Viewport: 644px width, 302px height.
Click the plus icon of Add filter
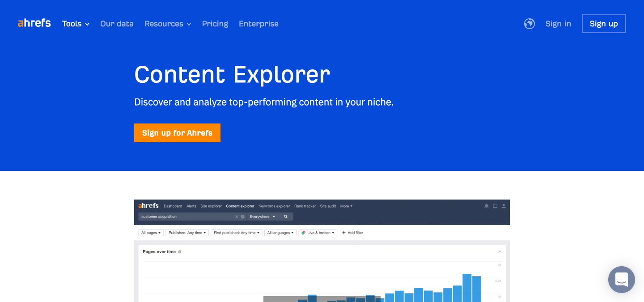pyautogui.click(x=344, y=233)
